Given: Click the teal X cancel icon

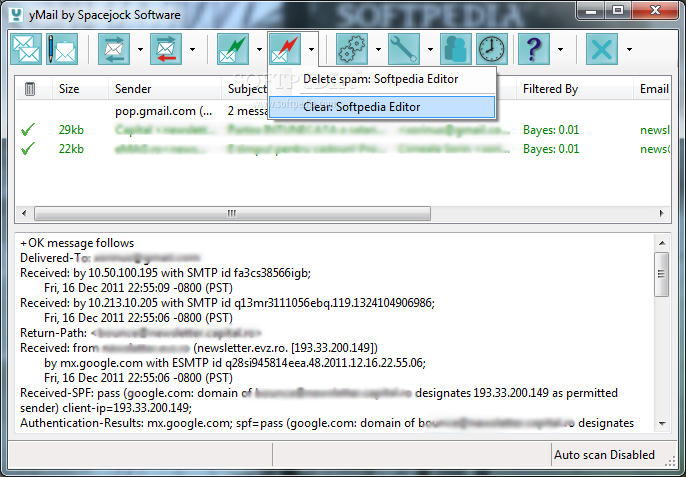Looking at the screenshot, I should pos(602,49).
